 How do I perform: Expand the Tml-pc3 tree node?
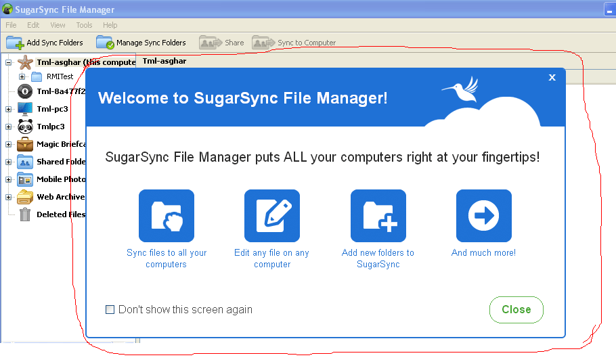pyautogui.click(x=8, y=109)
